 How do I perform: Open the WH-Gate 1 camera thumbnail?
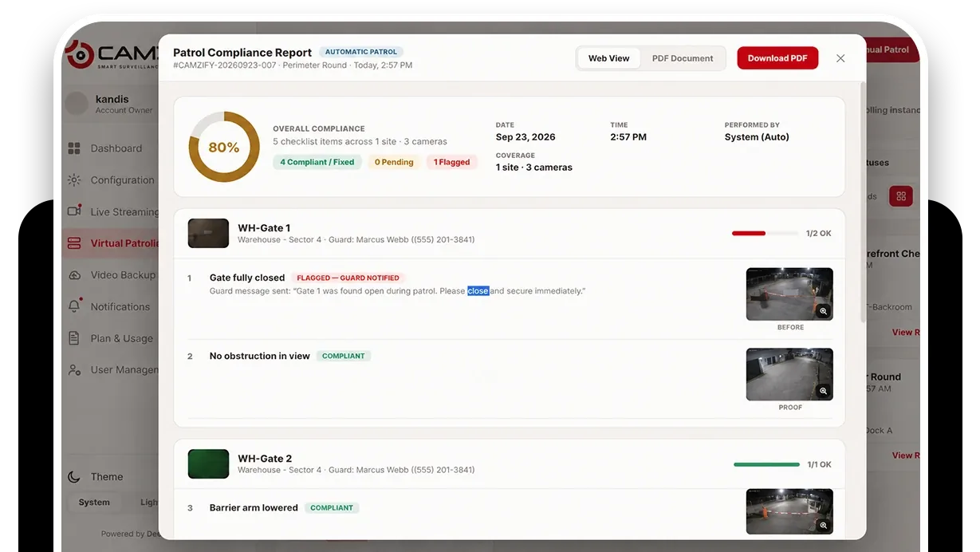pos(208,233)
